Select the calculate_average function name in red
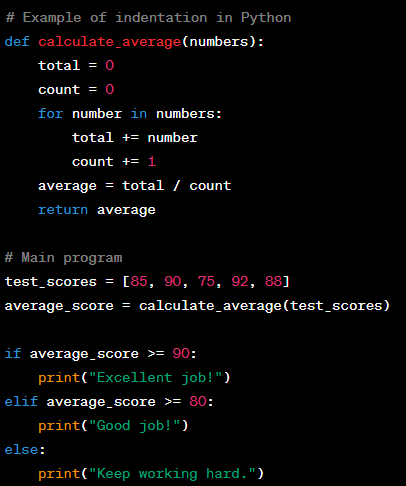Image resolution: width=406 pixels, height=486 pixels. [x=110, y=42]
